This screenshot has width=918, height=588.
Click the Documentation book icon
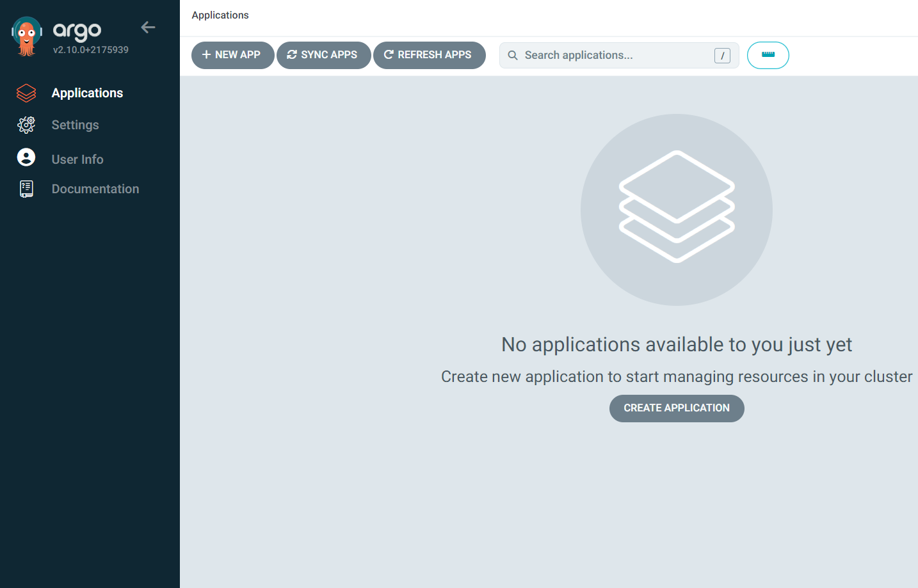(x=26, y=189)
